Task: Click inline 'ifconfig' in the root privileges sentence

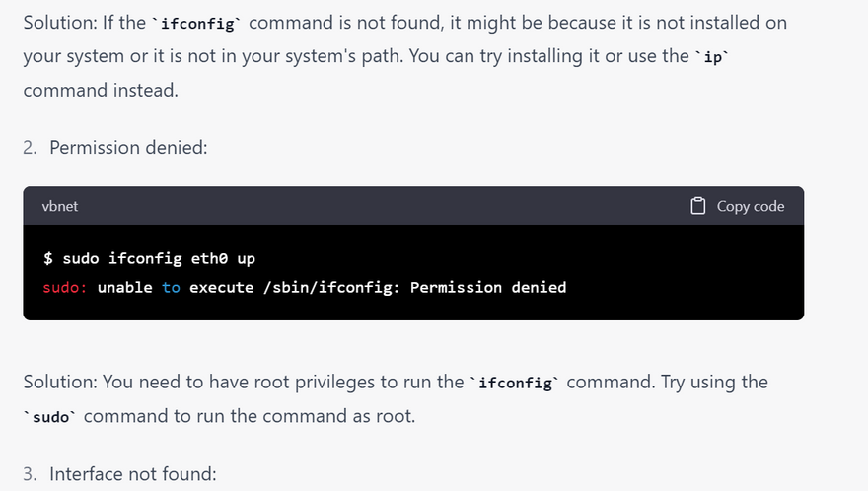Action: click(x=515, y=383)
